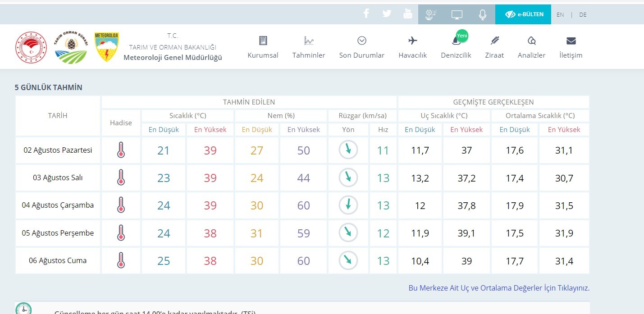Open the Facebook page icon
644x314 pixels.
[x=366, y=14]
